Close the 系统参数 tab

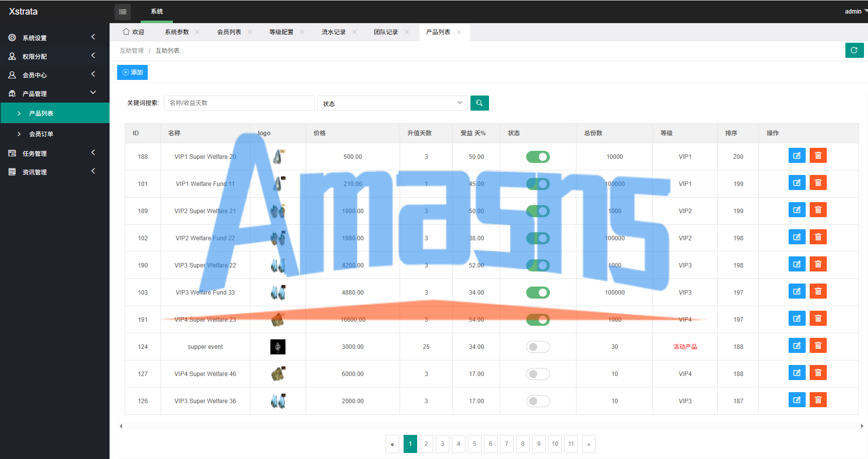click(x=198, y=32)
